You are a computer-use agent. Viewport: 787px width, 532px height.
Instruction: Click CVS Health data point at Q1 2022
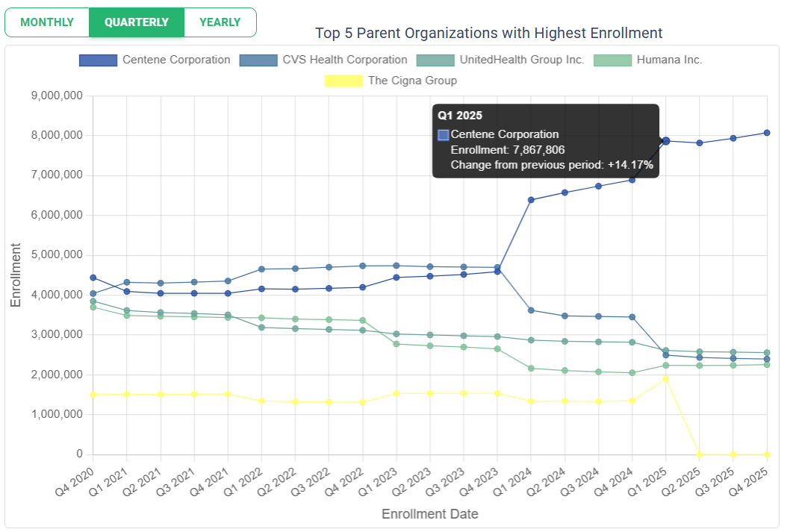point(261,269)
